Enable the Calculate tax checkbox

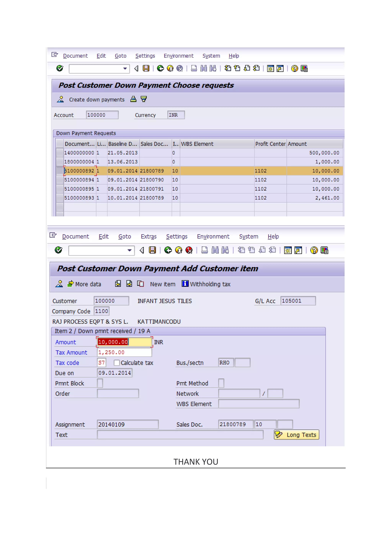(x=117, y=363)
